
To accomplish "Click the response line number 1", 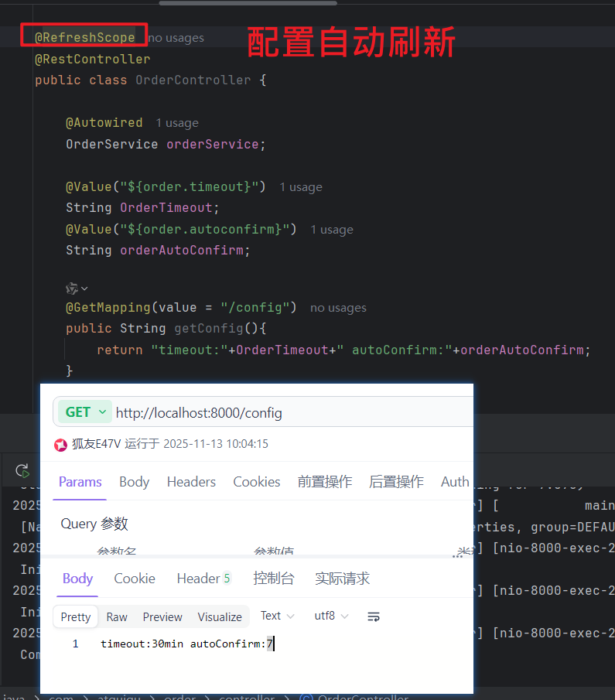I will tap(76, 644).
